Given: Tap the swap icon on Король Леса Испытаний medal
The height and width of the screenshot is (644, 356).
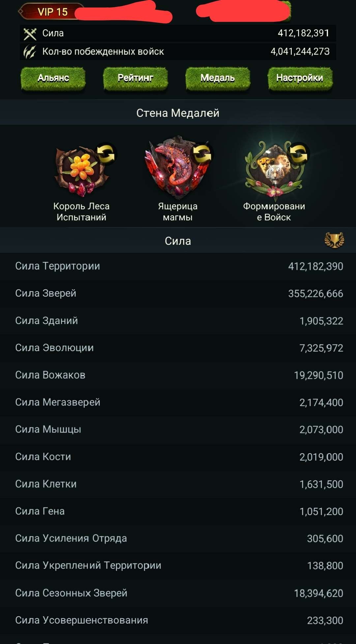Looking at the screenshot, I should click(x=106, y=154).
